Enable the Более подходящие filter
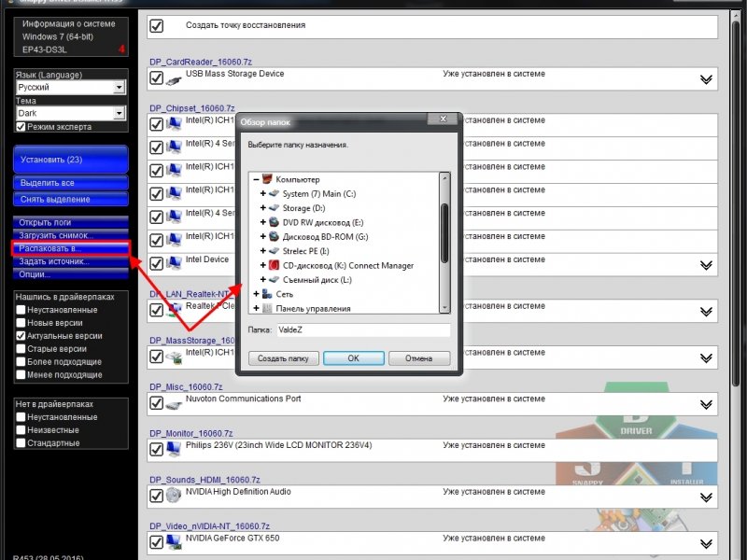 click(21, 361)
